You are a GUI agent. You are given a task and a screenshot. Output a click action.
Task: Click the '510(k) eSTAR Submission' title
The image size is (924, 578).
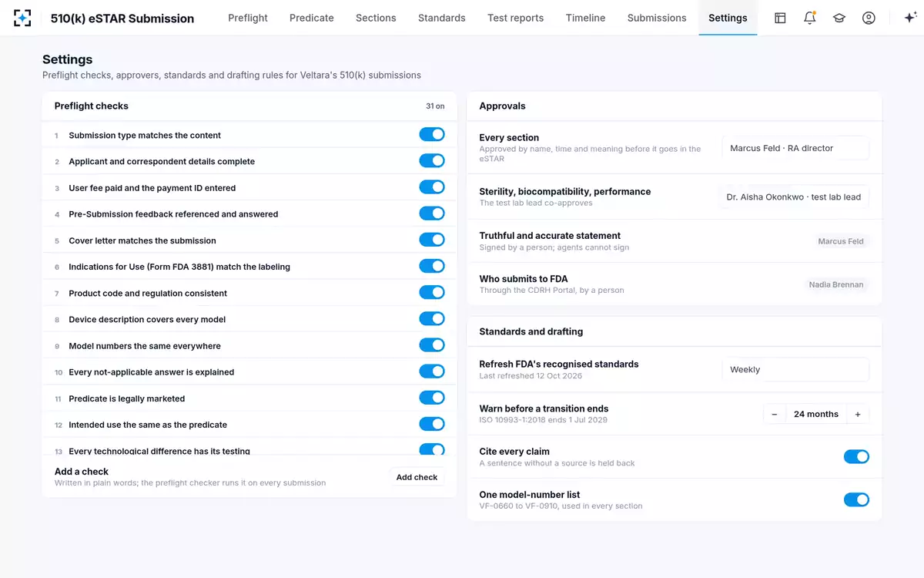click(x=122, y=18)
